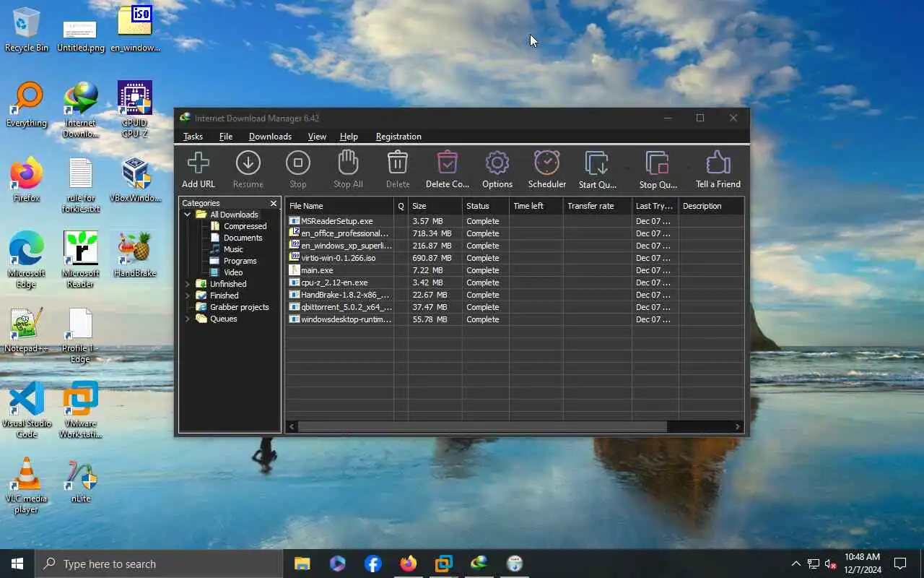Click the Start Queue icon
Screen dimensions: 924x578
pyautogui.click(x=597, y=164)
